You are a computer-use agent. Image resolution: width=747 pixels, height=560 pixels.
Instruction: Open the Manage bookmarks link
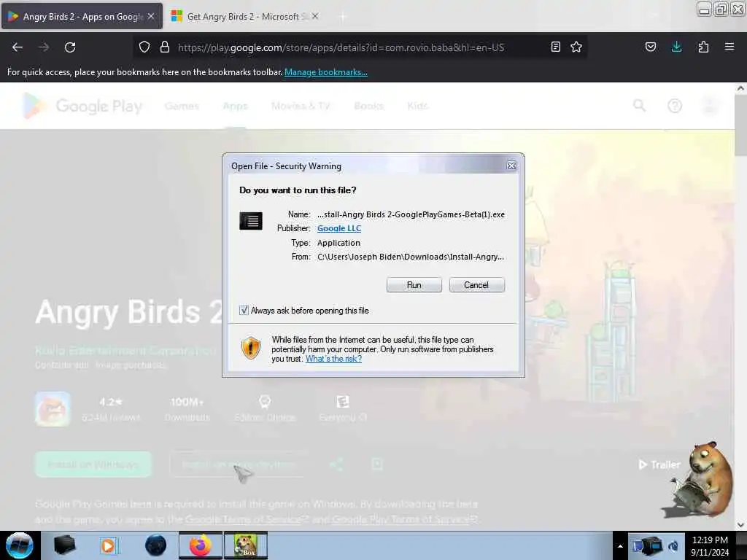point(326,72)
